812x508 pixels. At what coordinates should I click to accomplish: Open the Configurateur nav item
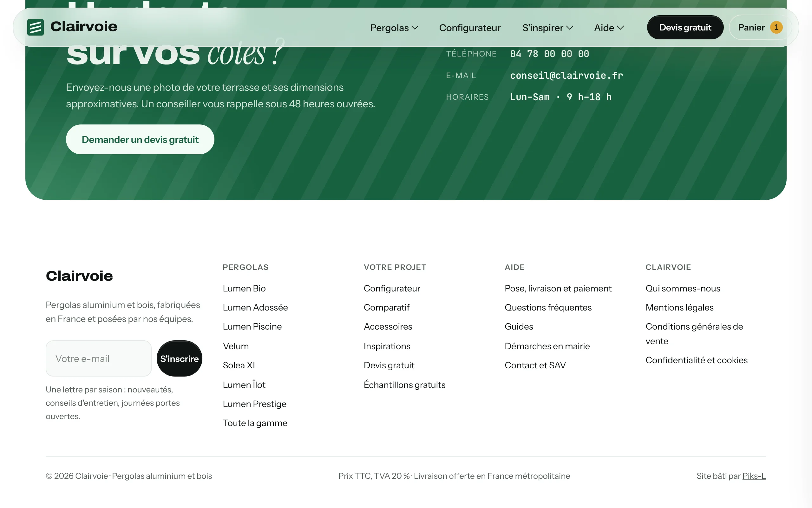pos(470,28)
